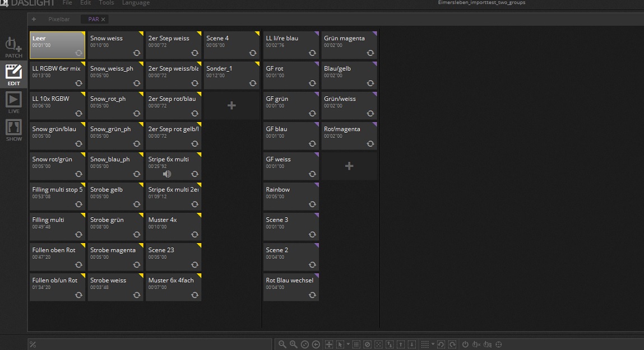Click the fixture-with-lines icon
The height and width of the screenshot is (350, 644).
point(488,344)
